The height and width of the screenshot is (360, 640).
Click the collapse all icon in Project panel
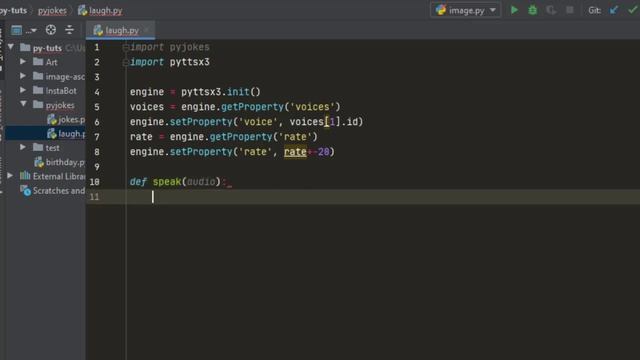69,30
